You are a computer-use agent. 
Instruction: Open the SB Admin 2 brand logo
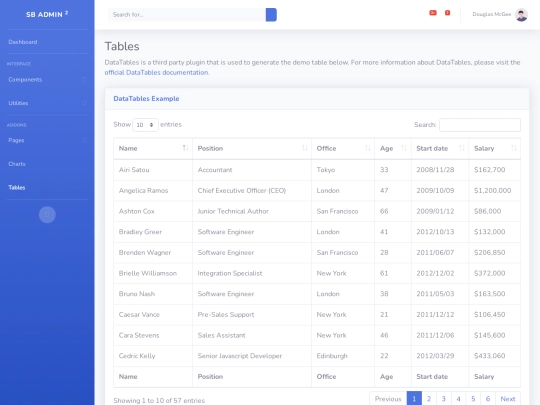click(x=47, y=14)
